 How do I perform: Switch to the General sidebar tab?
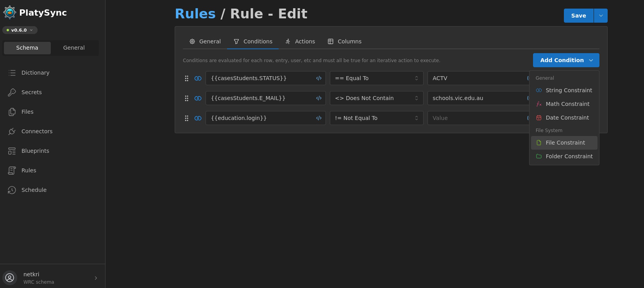point(74,48)
